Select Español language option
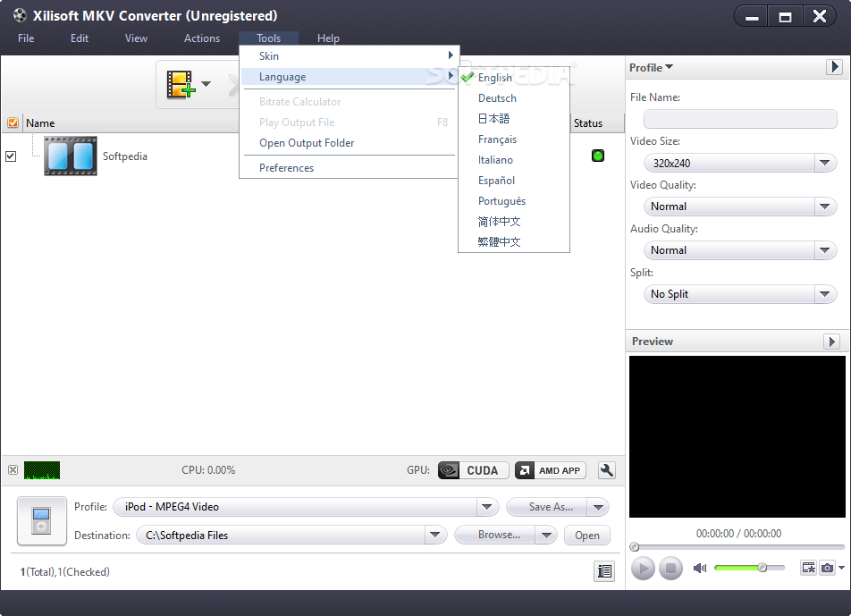This screenshot has width=851, height=616. 514,181
